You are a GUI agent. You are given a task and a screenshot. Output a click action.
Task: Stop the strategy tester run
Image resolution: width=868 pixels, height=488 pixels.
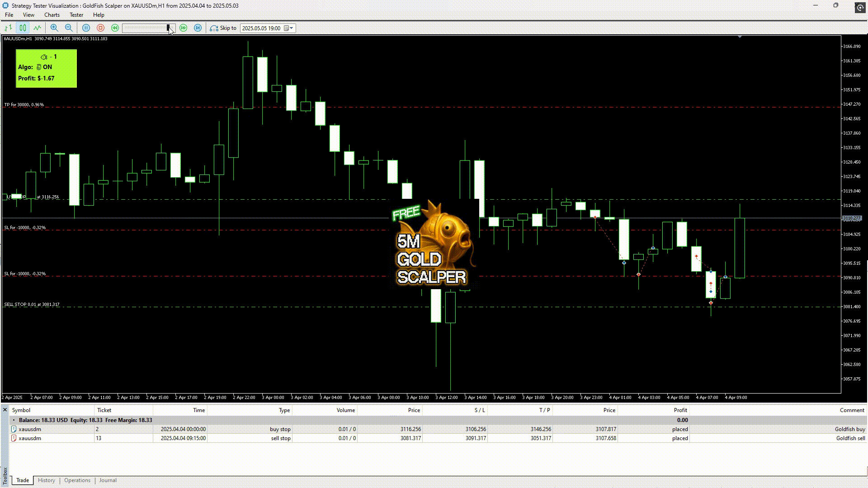[100, 28]
